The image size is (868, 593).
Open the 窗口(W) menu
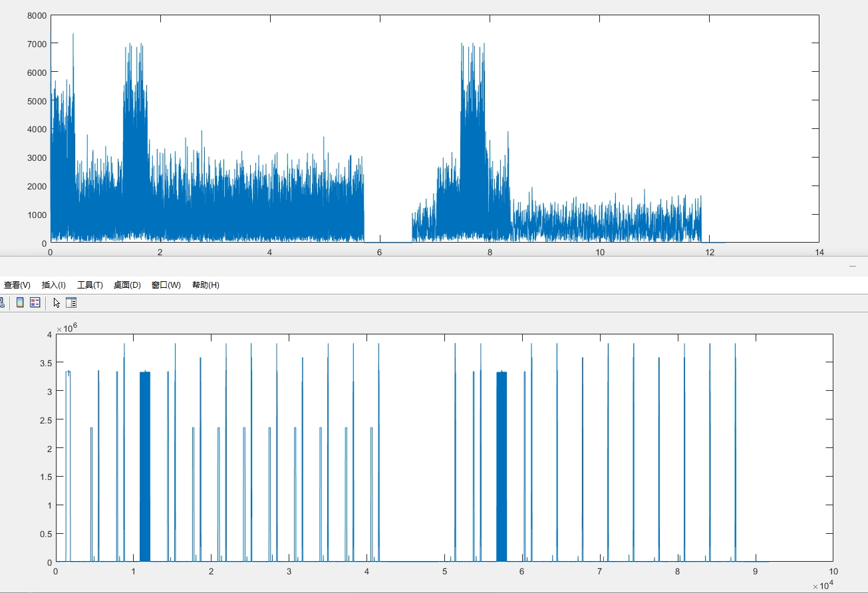tap(166, 285)
